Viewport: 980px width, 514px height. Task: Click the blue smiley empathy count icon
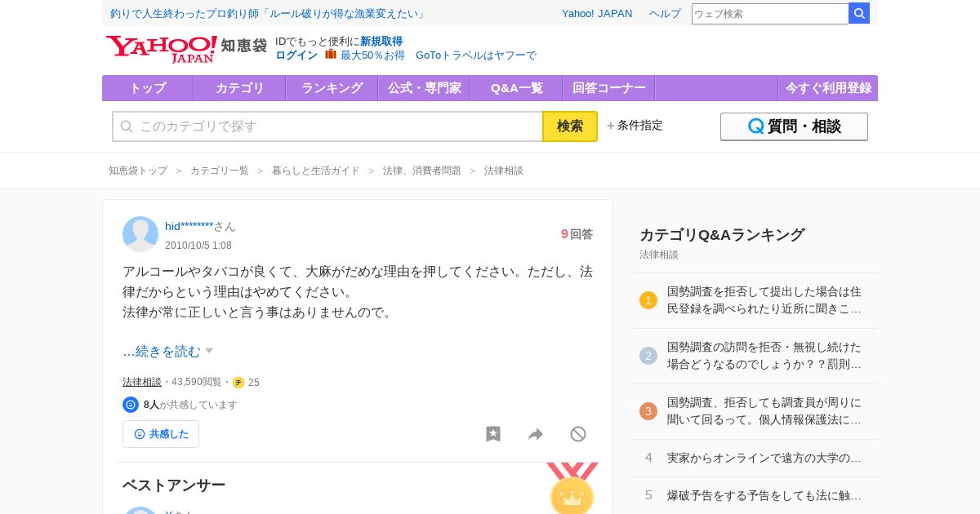point(131,405)
